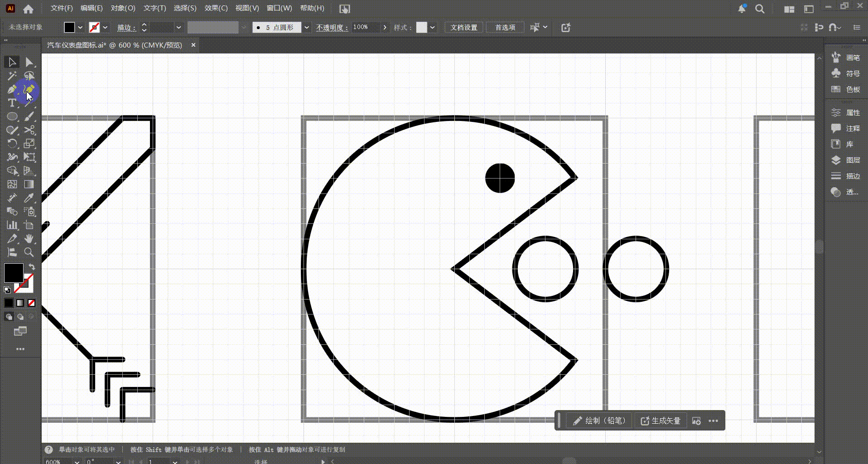Switch to the 汽车仪表盘图标.ai document tab
Screen dimensions: 868x464
pyautogui.click(x=115, y=45)
